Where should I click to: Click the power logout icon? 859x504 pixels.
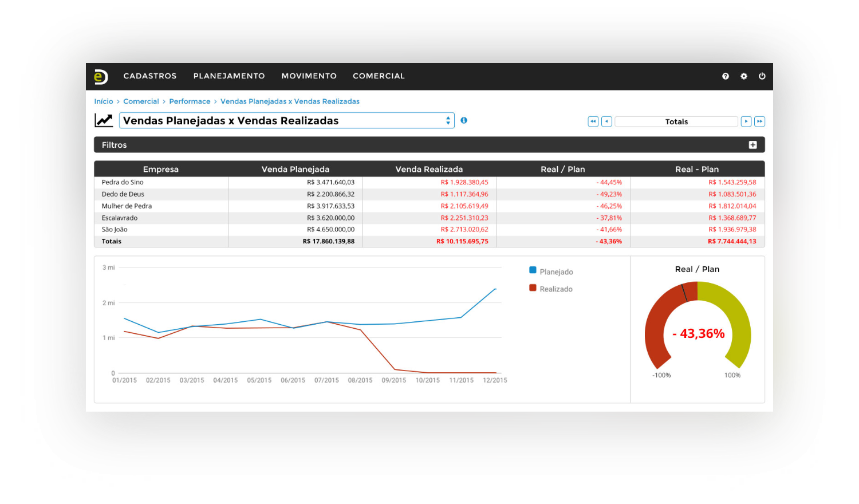click(x=762, y=76)
